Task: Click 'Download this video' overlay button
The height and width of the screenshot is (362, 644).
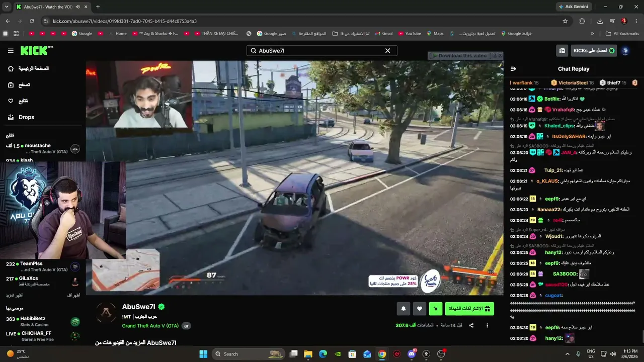Action: click(x=459, y=56)
